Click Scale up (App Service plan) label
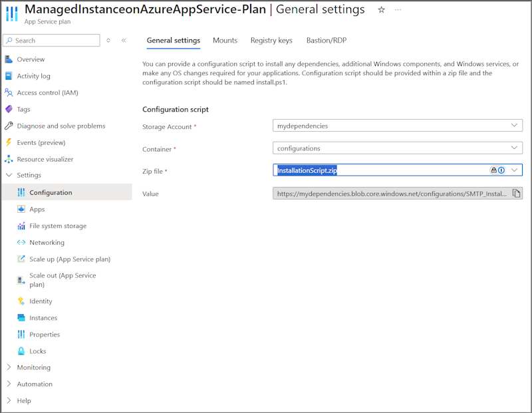The image size is (532, 413). point(70,259)
